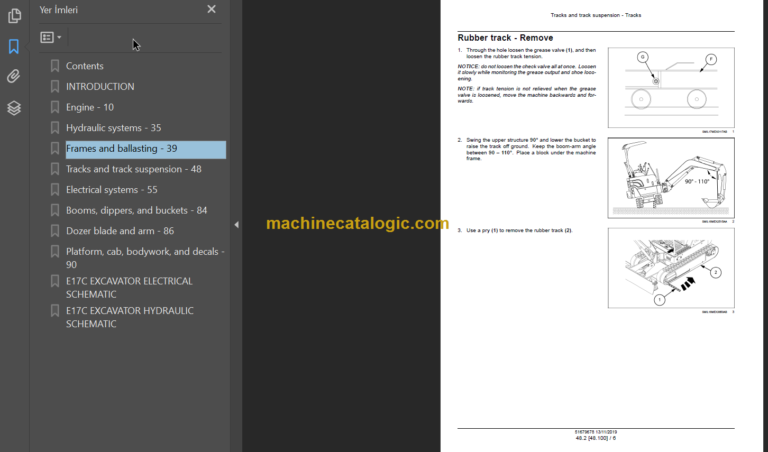Screen dimensions: 768x452
Task: Open Hydraulic systems - 35 bookmark
Action: [114, 128]
